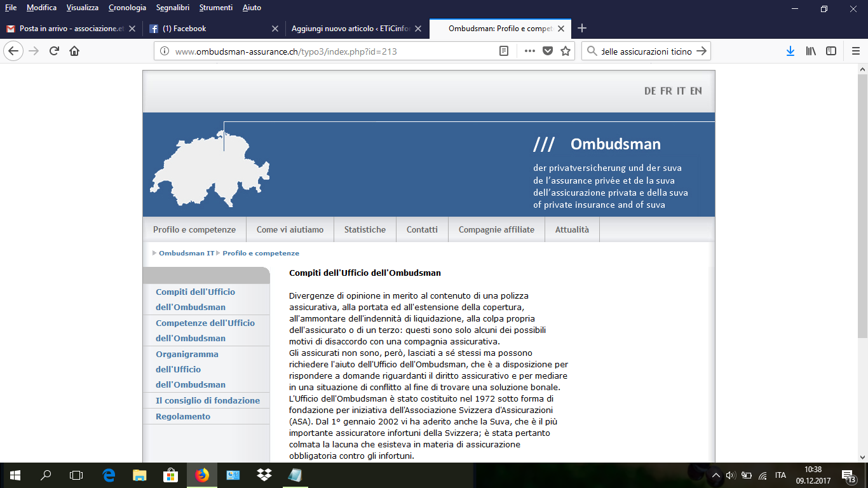This screenshot has width=868, height=488.
Task: Switch to the Posta in arrivo tab
Action: pos(71,29)
